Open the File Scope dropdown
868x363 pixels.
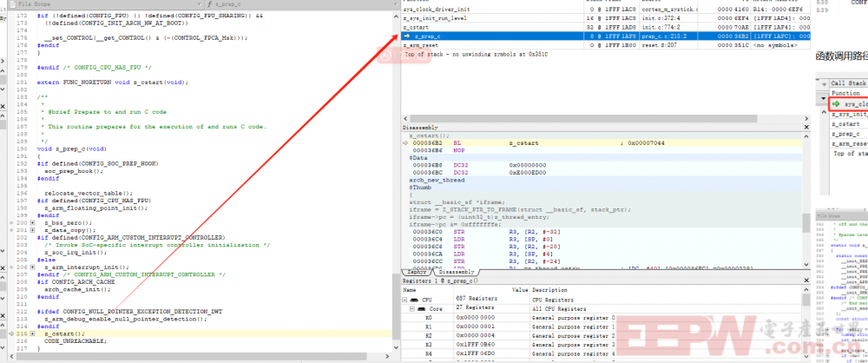(x=198, y=3)
